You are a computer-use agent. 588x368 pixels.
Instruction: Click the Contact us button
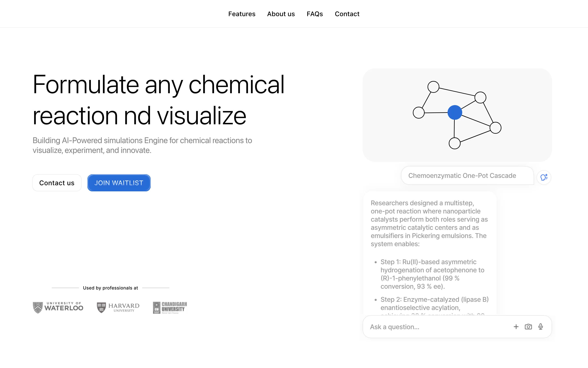pos(57,183)
